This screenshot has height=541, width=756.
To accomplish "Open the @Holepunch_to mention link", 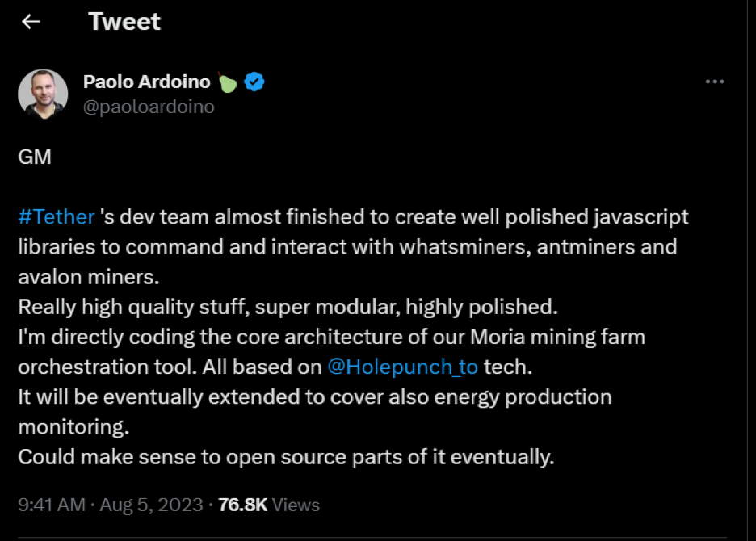I will pyautogui.click(x=402, y=366).
